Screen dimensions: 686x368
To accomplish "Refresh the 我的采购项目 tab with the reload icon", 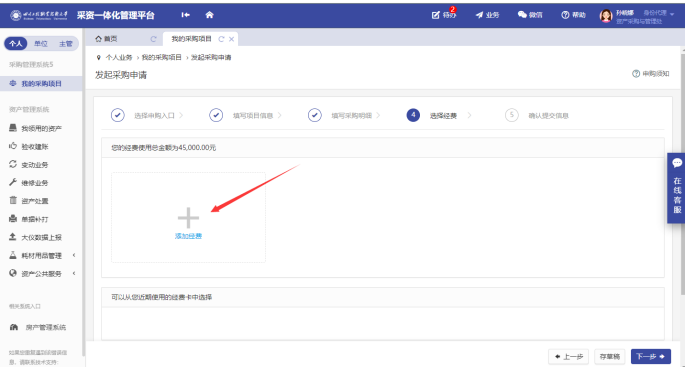I will click(221, 39).
